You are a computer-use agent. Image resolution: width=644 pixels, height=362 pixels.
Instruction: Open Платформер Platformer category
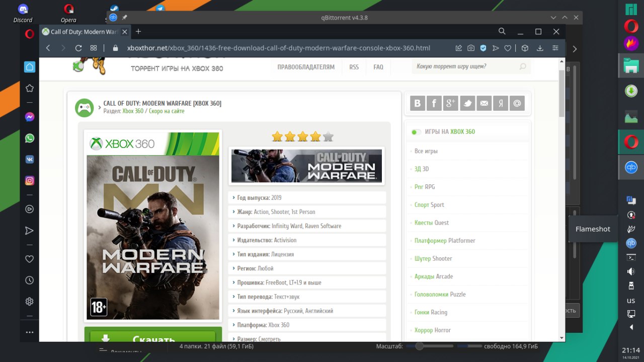click(x=445, y=241)
